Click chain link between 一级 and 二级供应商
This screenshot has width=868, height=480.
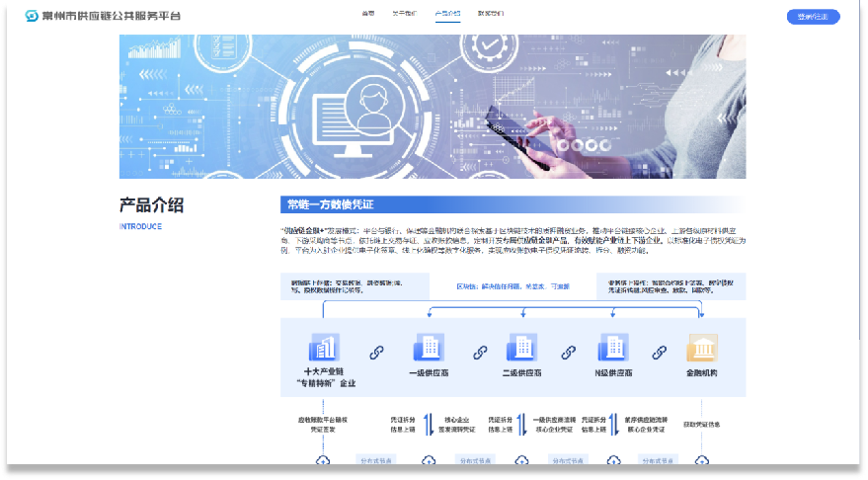point(481,352)
